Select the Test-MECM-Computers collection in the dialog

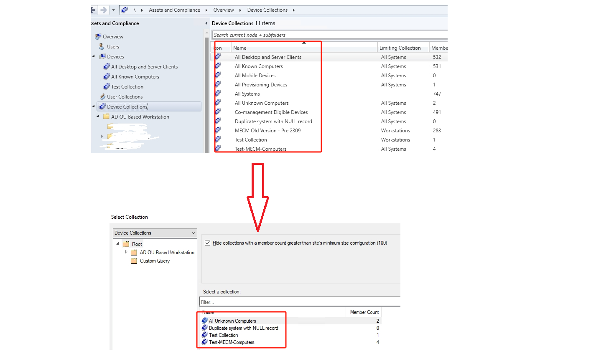click(232, 342)
